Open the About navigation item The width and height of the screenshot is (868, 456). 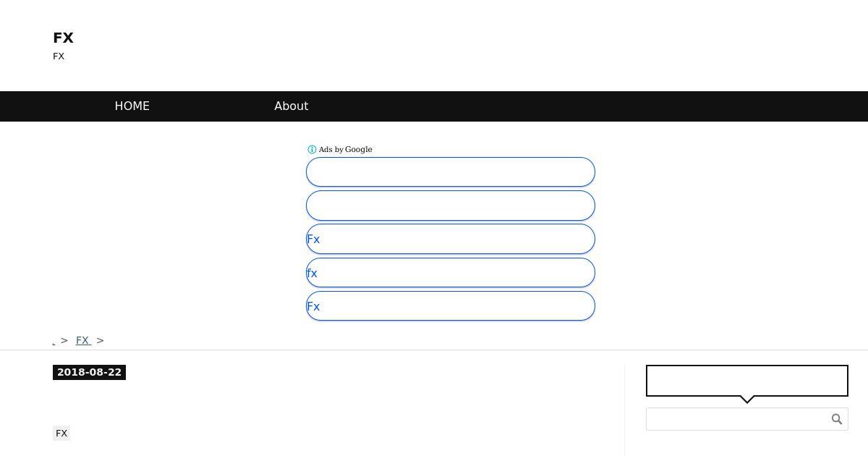click(292, 106)
